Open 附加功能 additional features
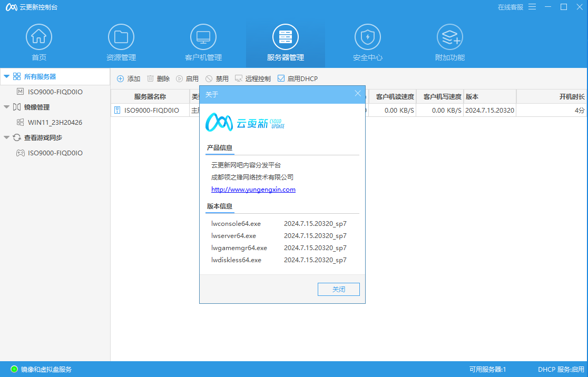This screenshot has width=588, height=377. (449, 43)
